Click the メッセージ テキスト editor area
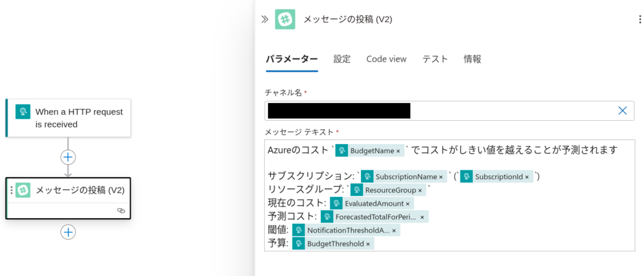 pos(449,196)
